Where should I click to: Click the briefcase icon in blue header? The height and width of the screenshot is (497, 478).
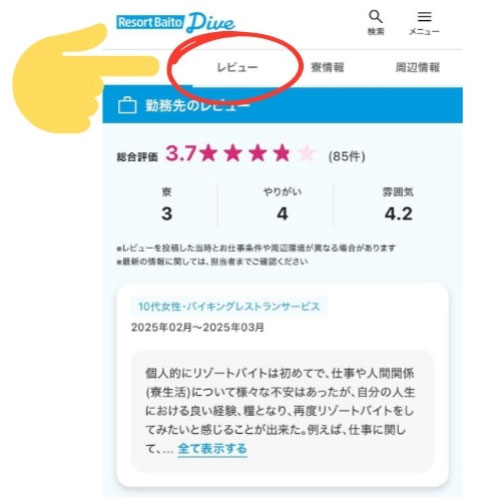127,105
